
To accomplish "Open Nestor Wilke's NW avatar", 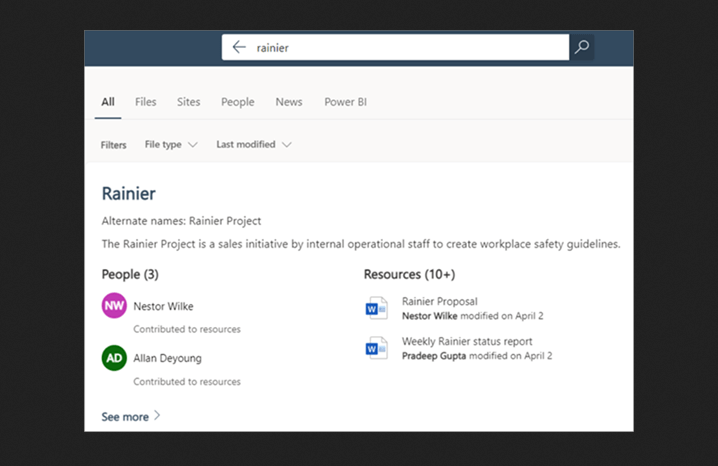I will (x=114, y=305).
